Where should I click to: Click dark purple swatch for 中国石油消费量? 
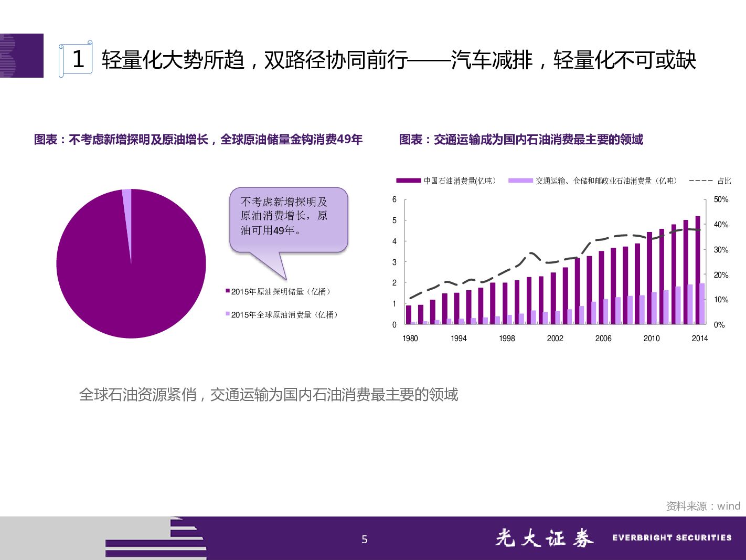click(x=409, y=181)
